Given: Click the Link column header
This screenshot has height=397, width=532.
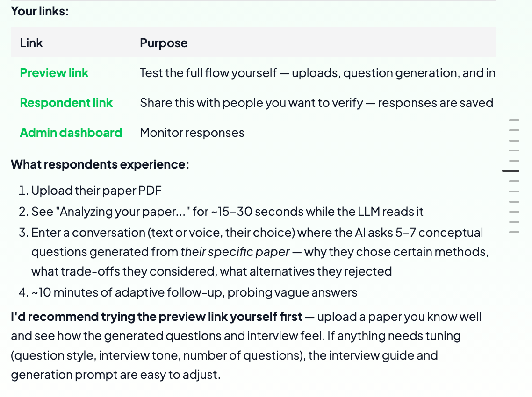Looking at the screenshot, I should tap(71, 43).
